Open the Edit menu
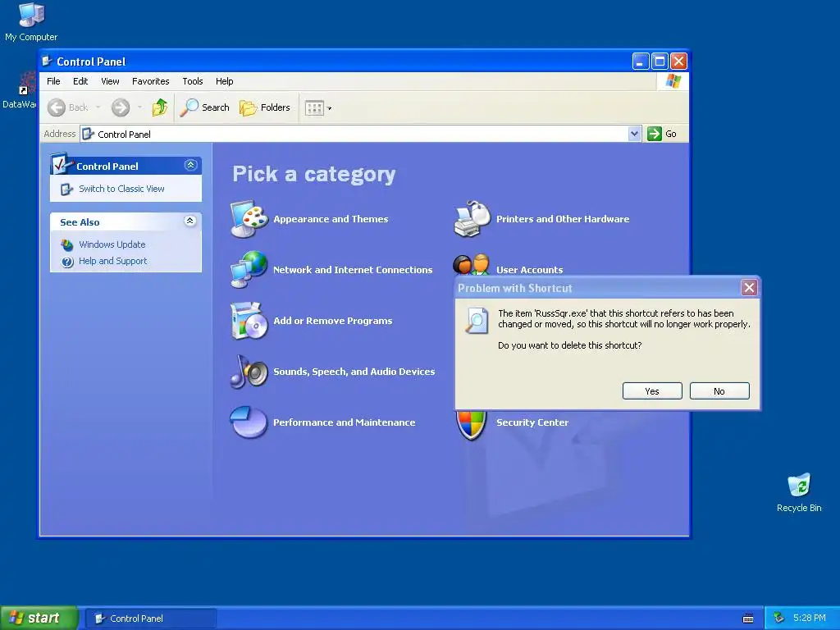 (x=80, y=81)
